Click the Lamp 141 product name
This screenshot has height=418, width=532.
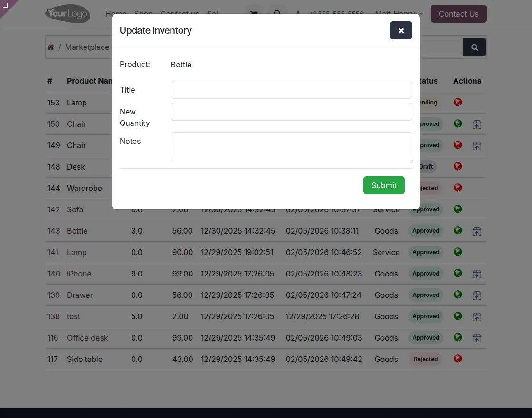[76, 252]
